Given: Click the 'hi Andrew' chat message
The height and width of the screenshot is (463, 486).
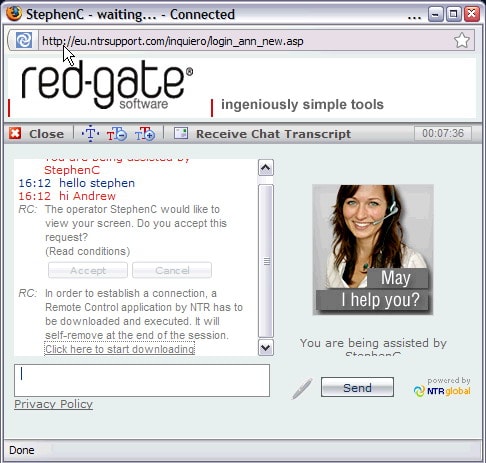Looking at the screenshot, I should [87, 196].
